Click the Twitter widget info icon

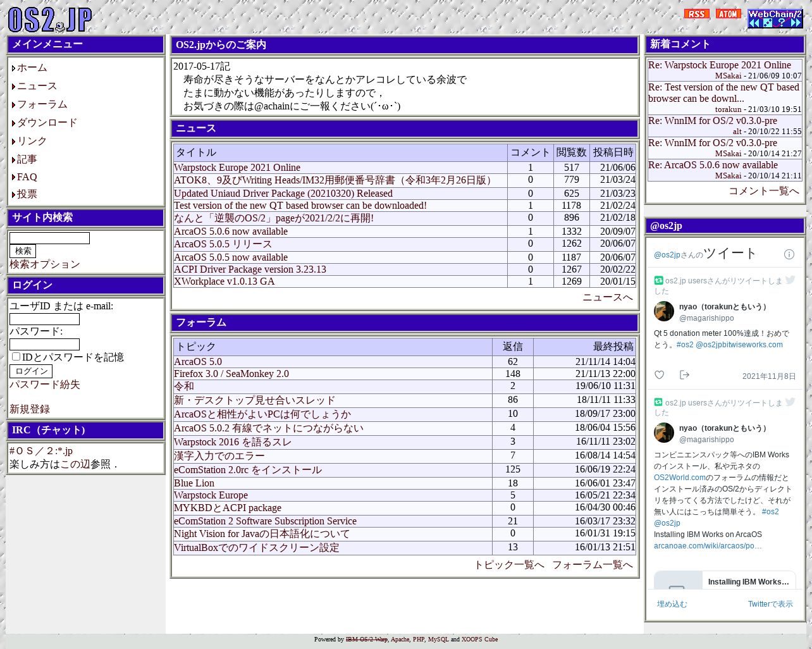[789, 254]
